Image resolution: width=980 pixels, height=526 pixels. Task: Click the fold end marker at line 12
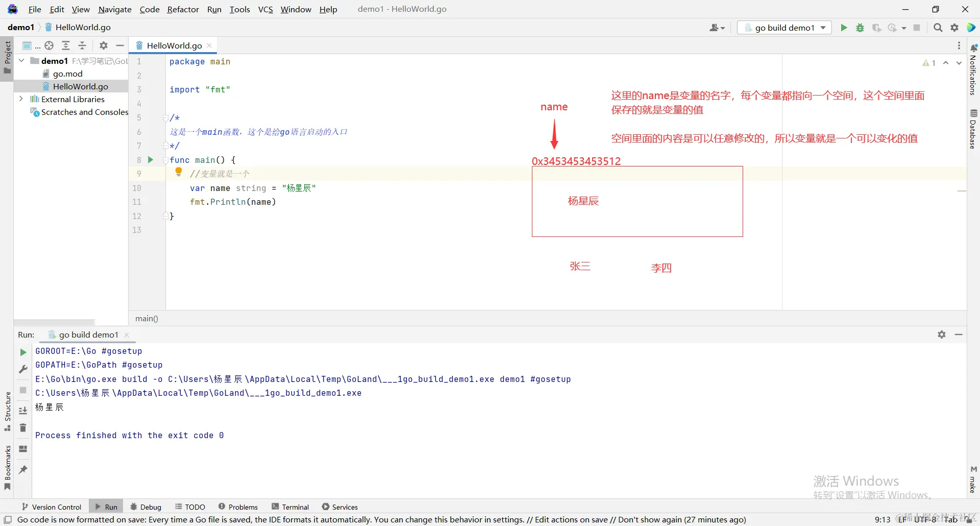point(165,216)
